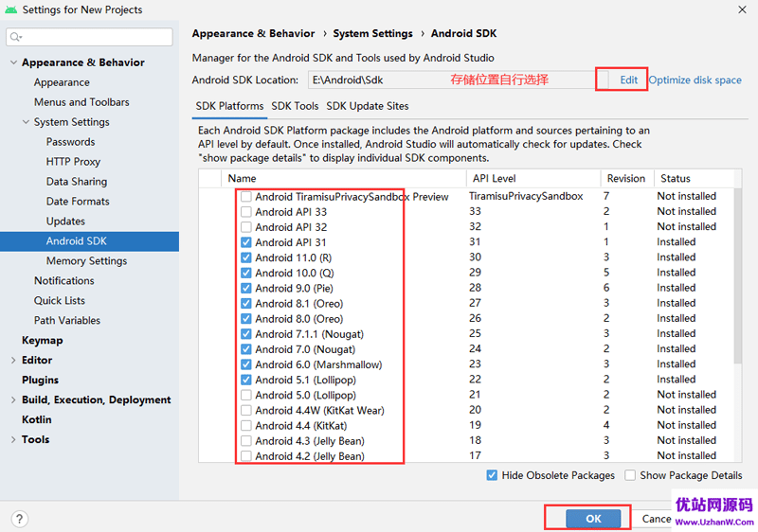Switch to the SDK Platforms tab
Viewport: 758px width, 532px height.
229,106
